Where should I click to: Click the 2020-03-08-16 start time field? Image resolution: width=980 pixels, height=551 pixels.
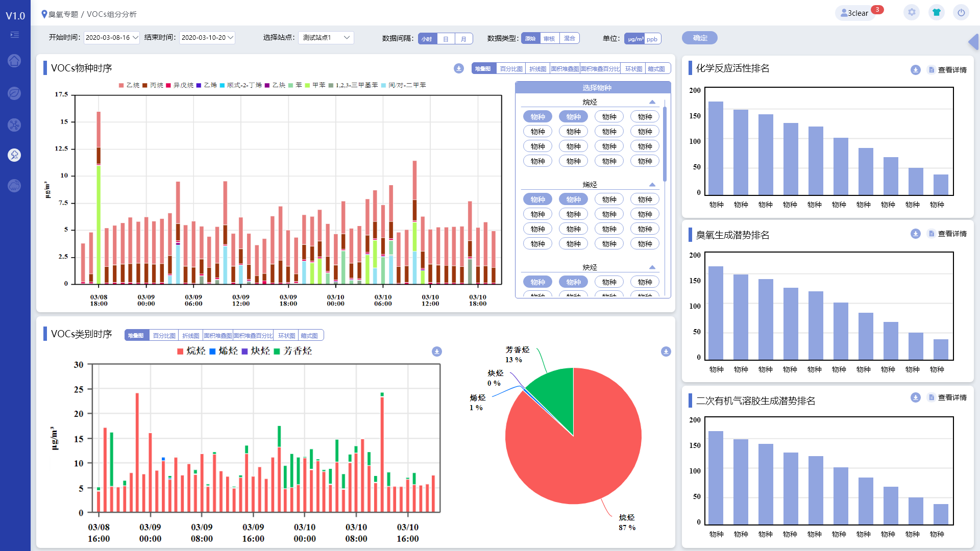(x=111, y=38)
